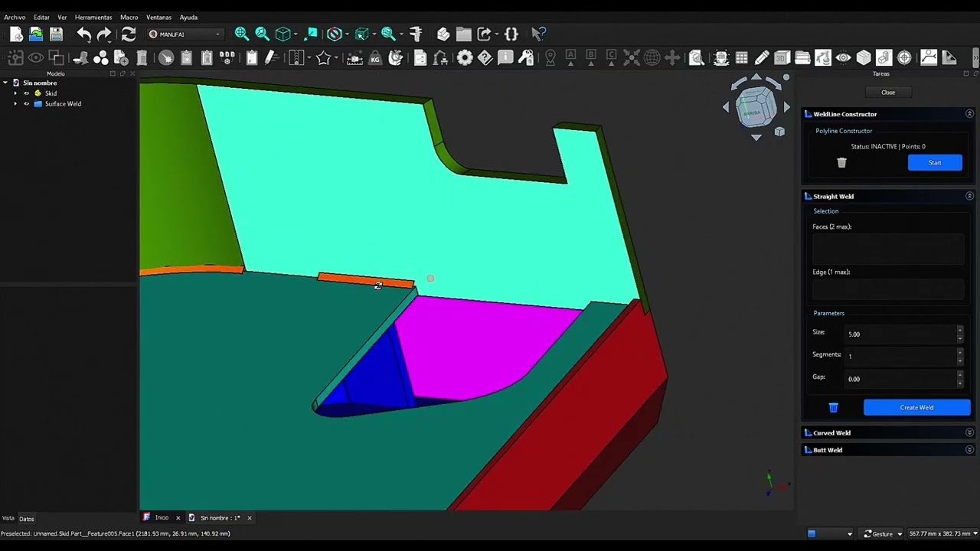Open the gear settings icon in toolbar
This screenshot has height=551, width=980.
point(465,57)
